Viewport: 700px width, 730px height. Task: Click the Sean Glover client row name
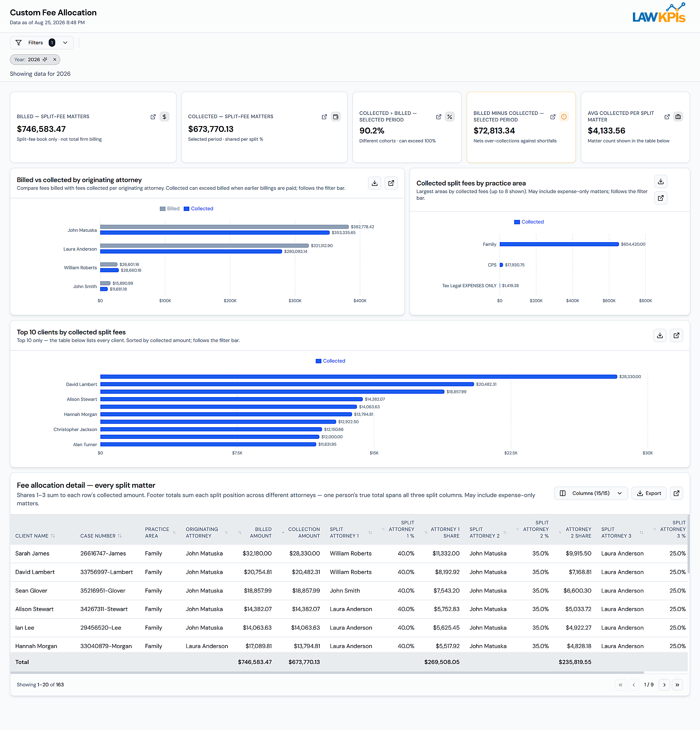pyautogui.click(x=31, y=591)
